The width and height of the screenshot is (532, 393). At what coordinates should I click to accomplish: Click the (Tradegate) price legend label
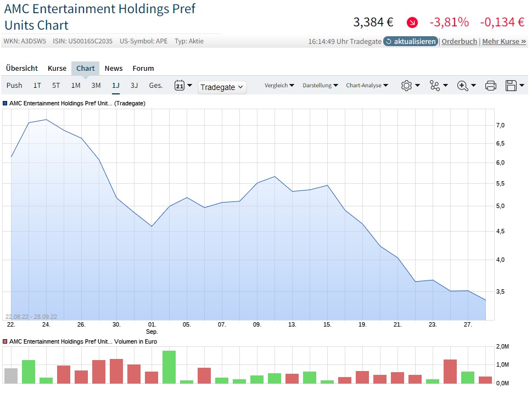tap(130, 103)
